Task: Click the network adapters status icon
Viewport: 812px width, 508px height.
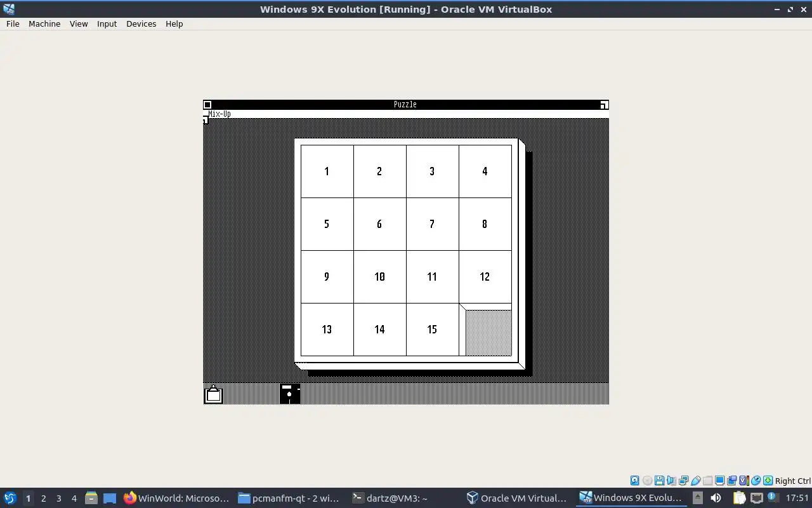Action: (x=683, y=481)
